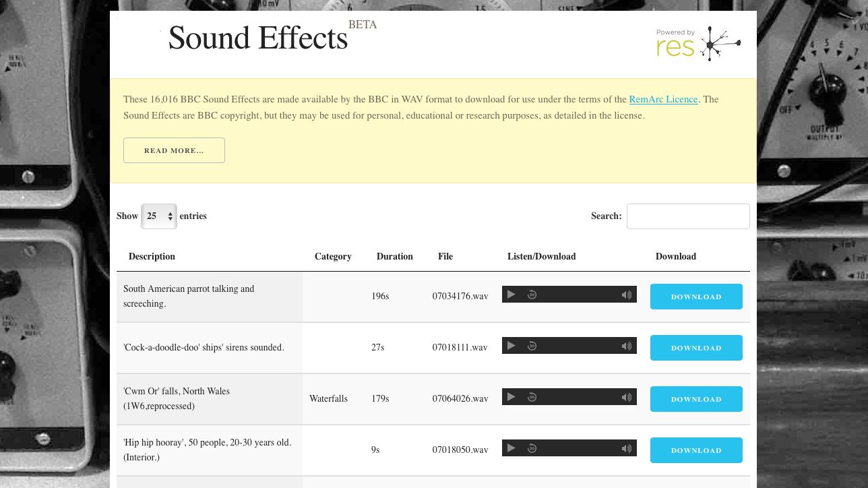The height and width of the screenshot is (488, 868).
Task: Play the 'Hip hip hooray' crowd sound
Action: click(511, 448)
